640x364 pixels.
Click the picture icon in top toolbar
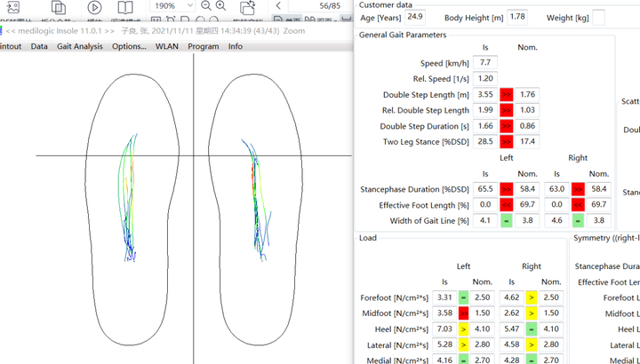point(13,6)
